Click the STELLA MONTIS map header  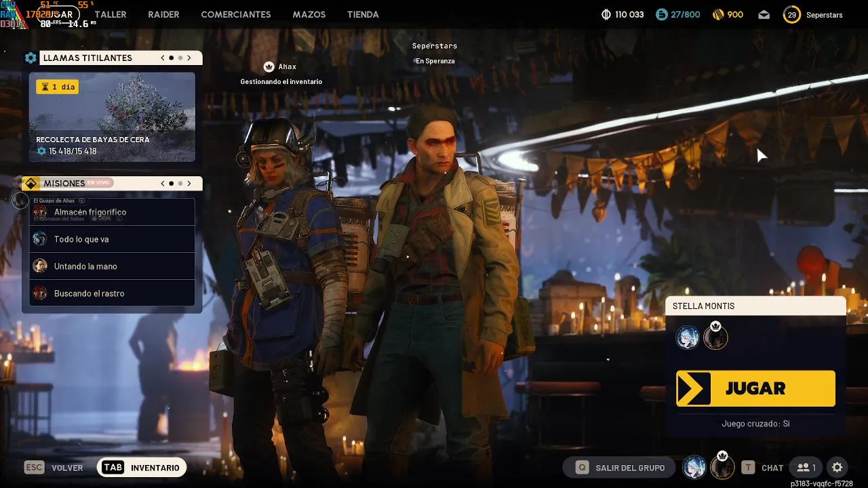[755, 306]
